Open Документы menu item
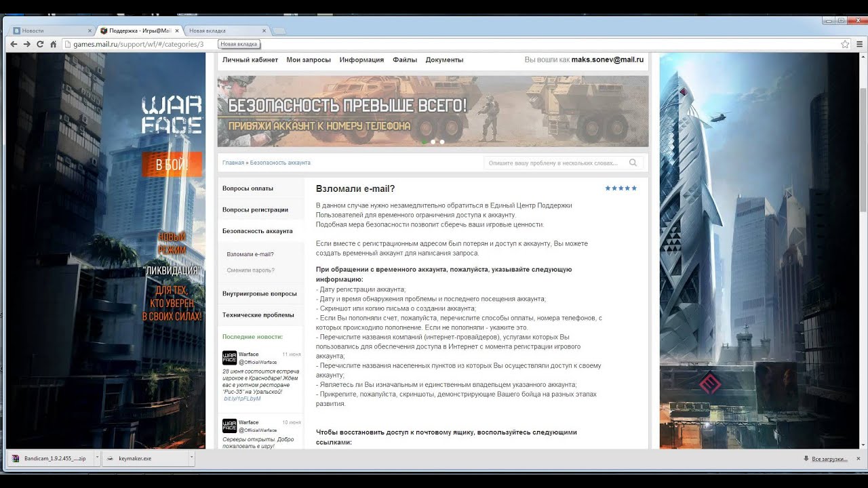Image resolution: width=868 pixels, height=488 pixels. (x=444, y=60)
